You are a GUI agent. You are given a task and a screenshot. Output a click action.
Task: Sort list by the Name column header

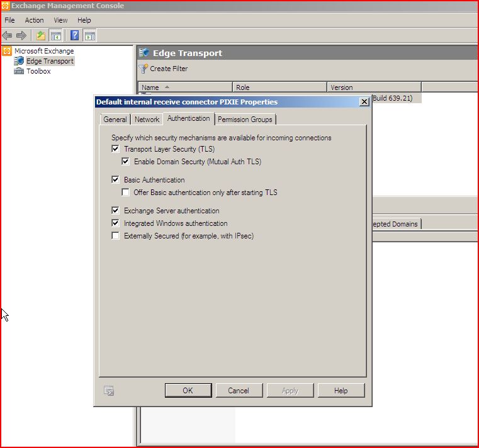click(x=150, y=87)
